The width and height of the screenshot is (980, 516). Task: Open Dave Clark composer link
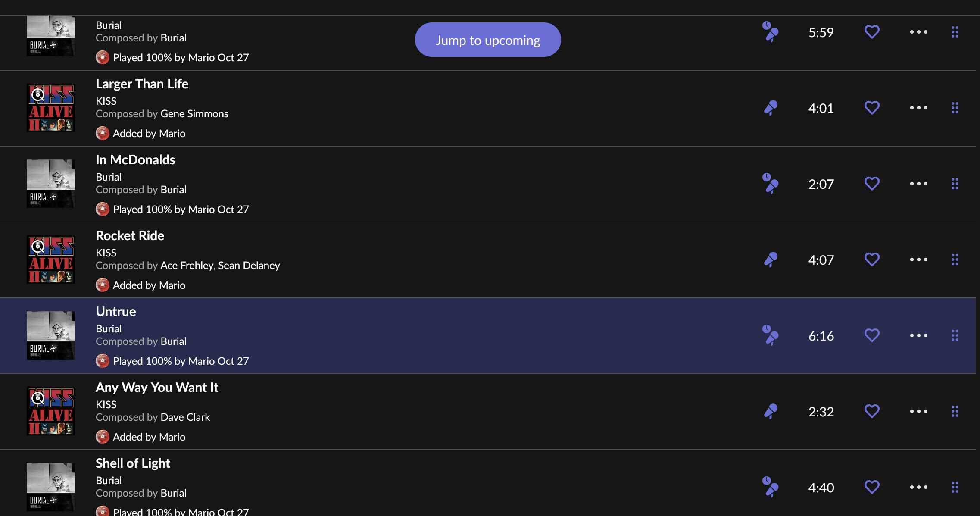(x=185, y=417)
